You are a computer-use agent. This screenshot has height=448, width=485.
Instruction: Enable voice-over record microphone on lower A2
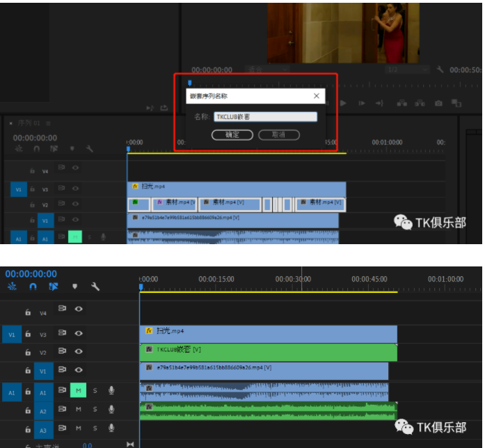111,409
